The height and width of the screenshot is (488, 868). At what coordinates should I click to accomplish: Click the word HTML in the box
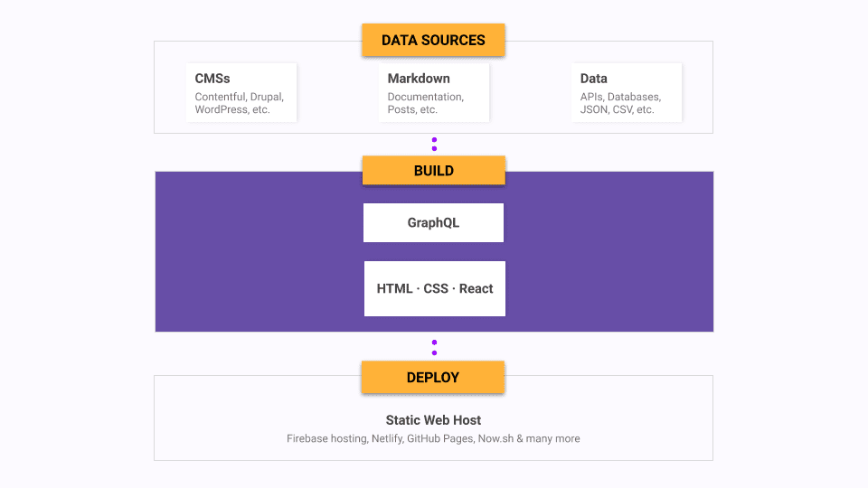click(x=393, y=288)
